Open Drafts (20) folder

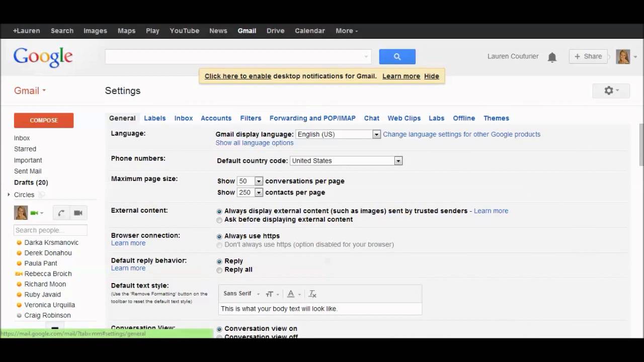(x=31, y=183)
